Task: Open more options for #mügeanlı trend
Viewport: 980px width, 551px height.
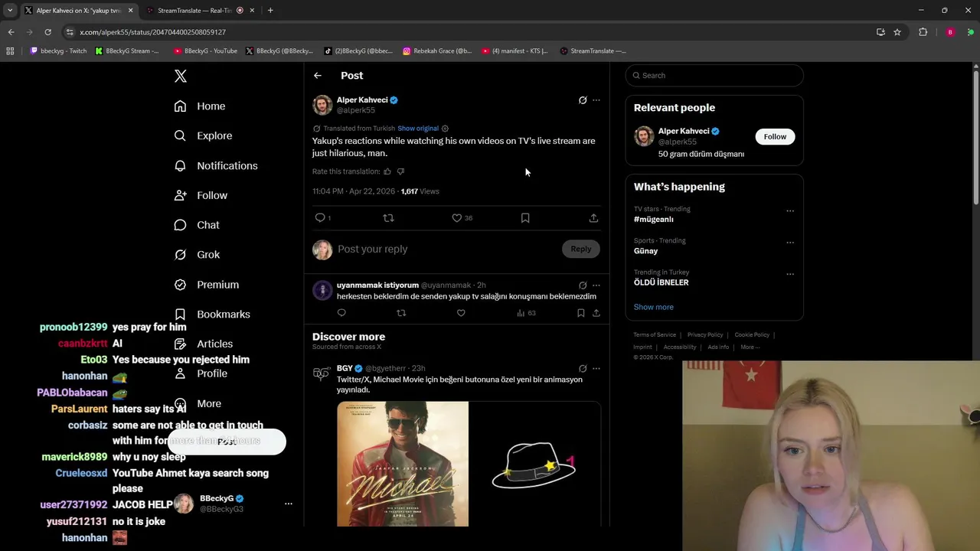Action: [x=790, y=211]
